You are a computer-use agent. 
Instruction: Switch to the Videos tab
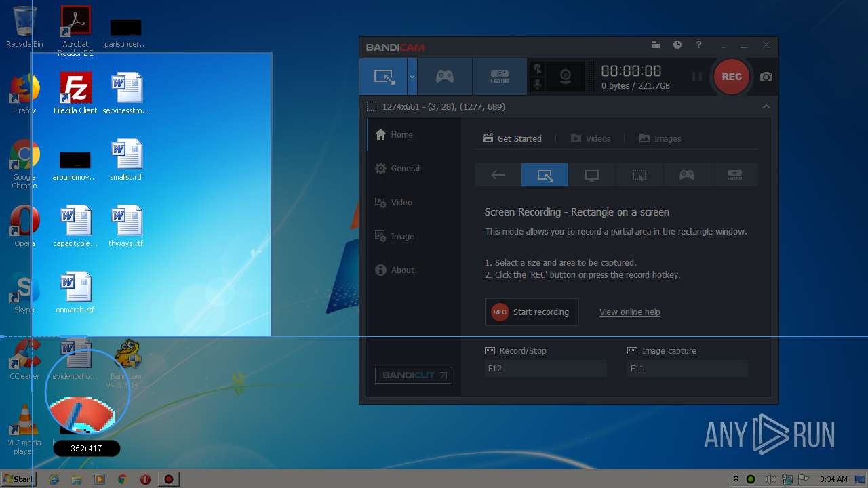click(x=591, y=138)
